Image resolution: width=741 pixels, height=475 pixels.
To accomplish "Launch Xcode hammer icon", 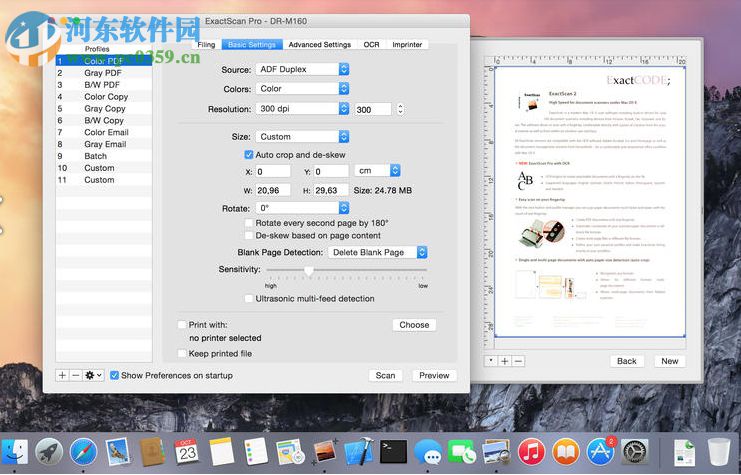I will click(x=359, y=451).
